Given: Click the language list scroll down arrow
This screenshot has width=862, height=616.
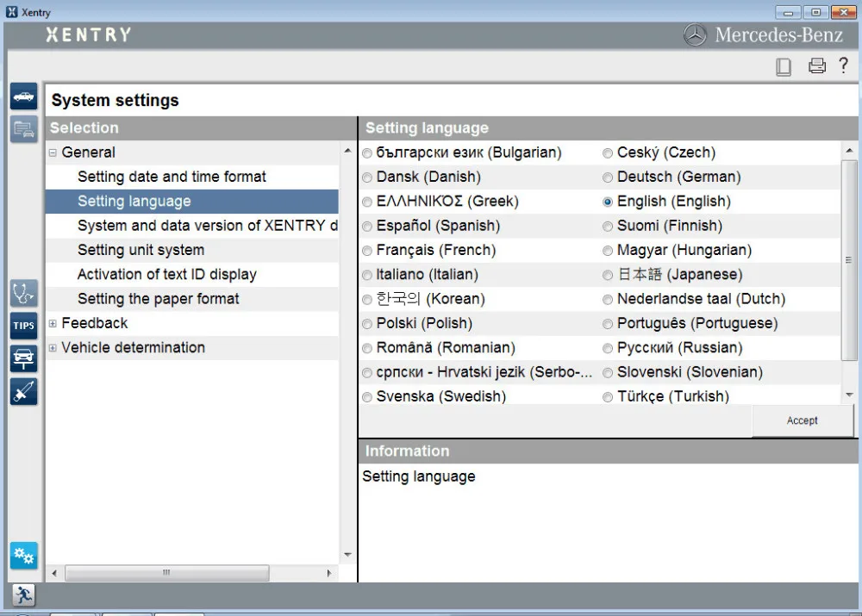Looking at the screenshot, I should click(x=849, y=395).
